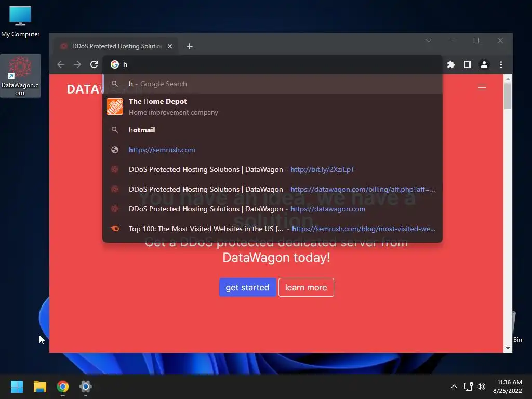Expand the system tray hidden icons chevron
This screenshot has height=399, width=532.
point(454,387)
